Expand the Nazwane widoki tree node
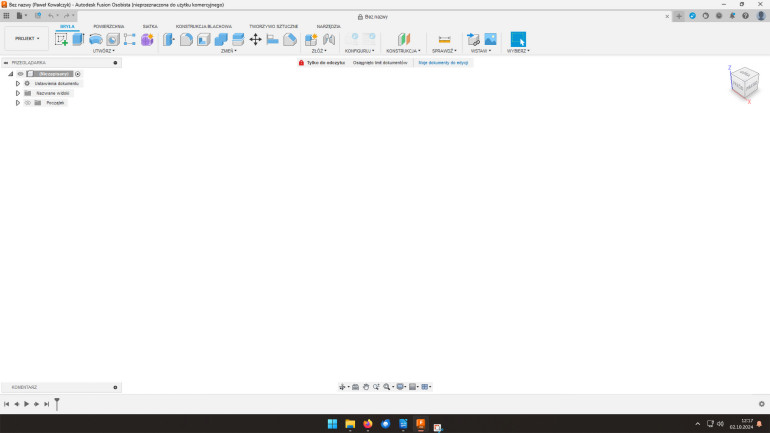Viewport: 770px width, 433px height. (18, 93)
